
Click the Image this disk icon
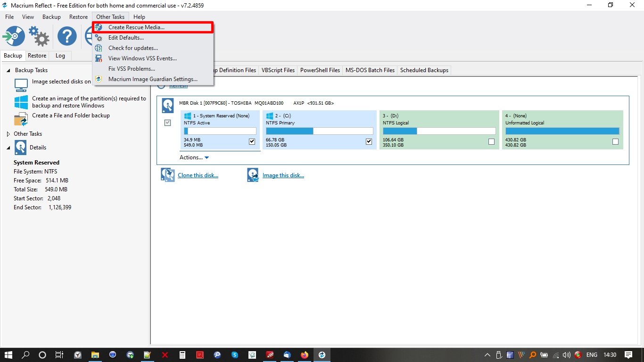coord(253,175)
